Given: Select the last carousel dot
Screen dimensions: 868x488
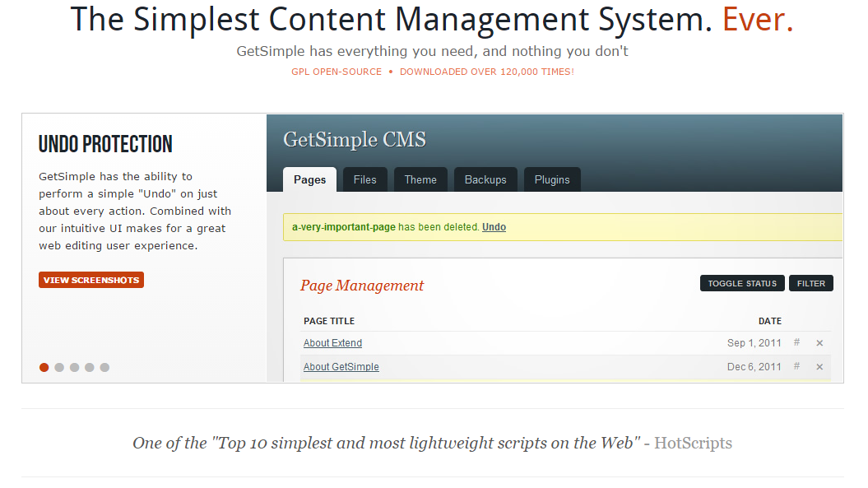Looking at the screenshot, I should (104, 368).
